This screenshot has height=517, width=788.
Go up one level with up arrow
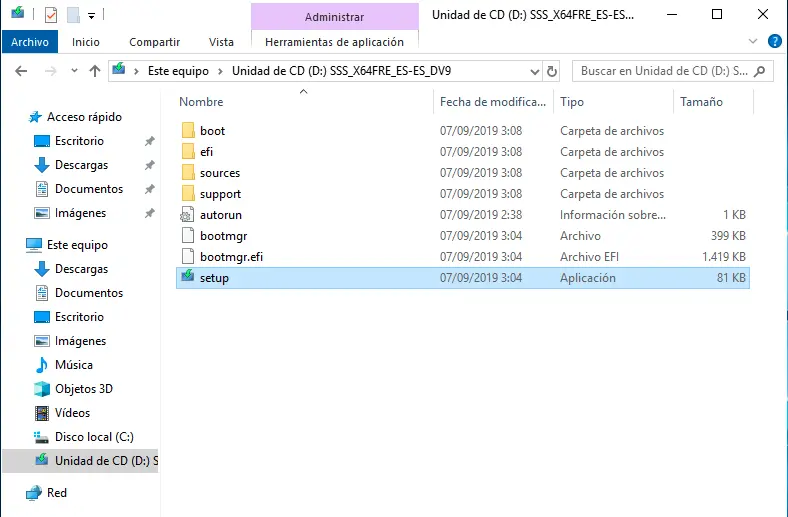click(x=95, y=71)
